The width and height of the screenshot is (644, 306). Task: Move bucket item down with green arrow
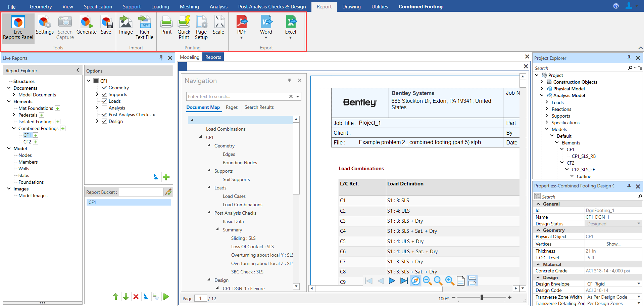pyautogui.click(x=126, y=297)
